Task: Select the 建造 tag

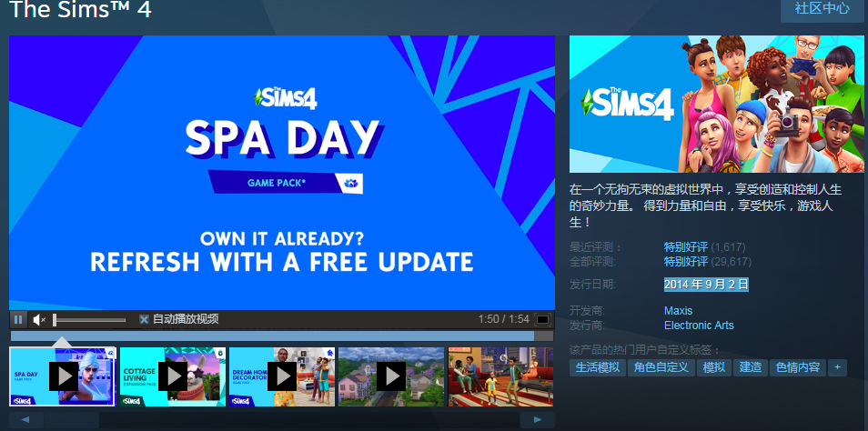Action: point(751,367)
